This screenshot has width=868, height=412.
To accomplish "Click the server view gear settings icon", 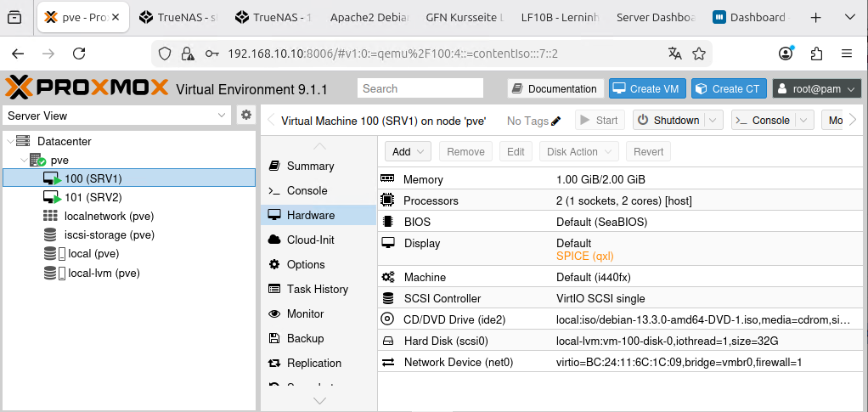I will (246, 116).
